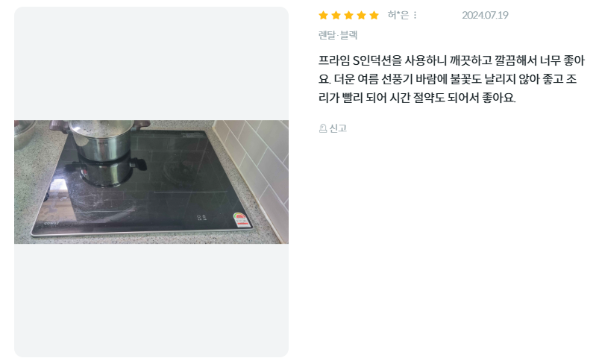This screenshot has width=599, height=364.
Task: Open the induction cooktop review photo
Action: [x=151, y=182]
